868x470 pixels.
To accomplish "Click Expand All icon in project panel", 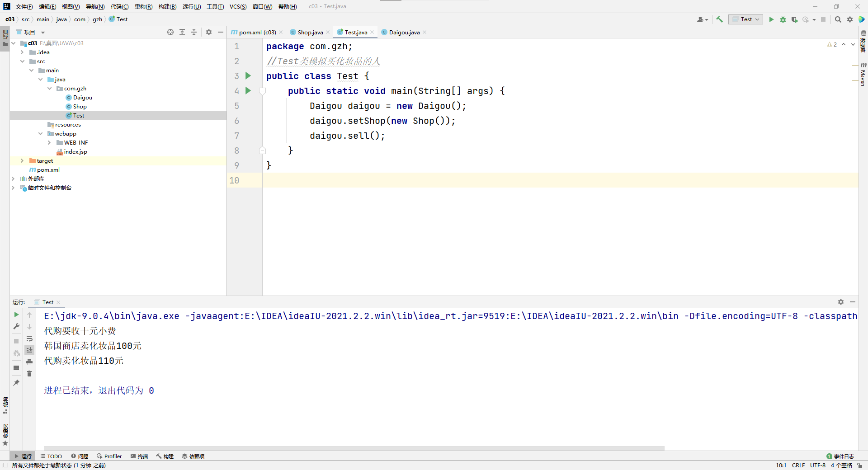I will (182, 32).
